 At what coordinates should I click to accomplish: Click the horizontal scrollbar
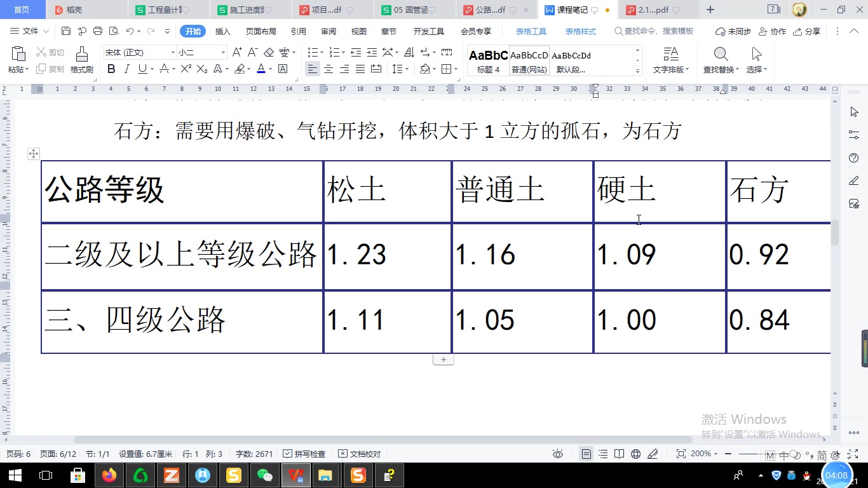click(x=383, y=440)
